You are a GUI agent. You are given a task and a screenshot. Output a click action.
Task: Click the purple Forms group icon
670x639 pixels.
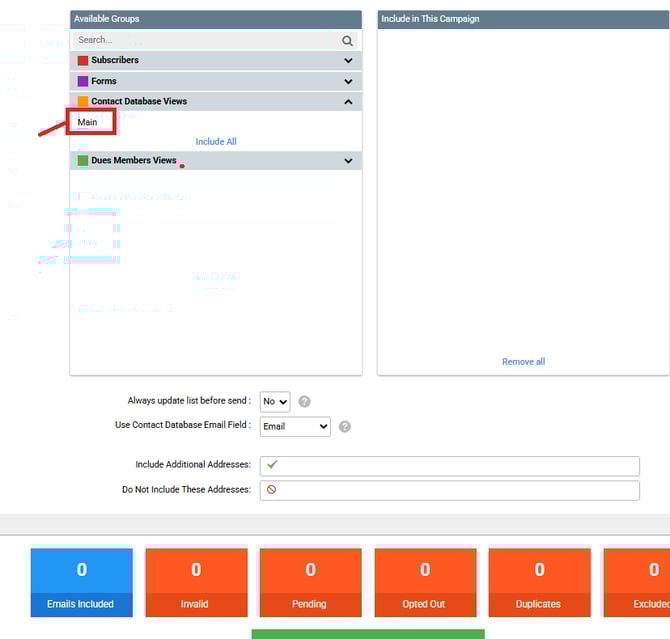coord(83,81)
